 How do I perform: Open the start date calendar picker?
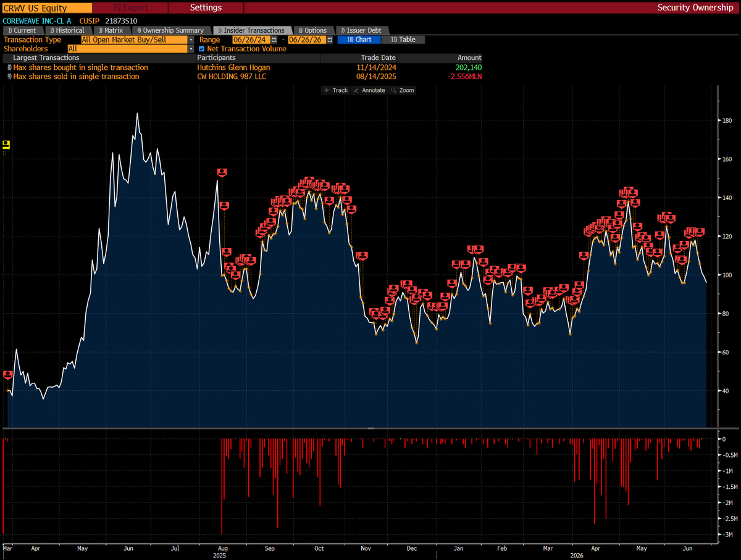click(x=274, y=40)
